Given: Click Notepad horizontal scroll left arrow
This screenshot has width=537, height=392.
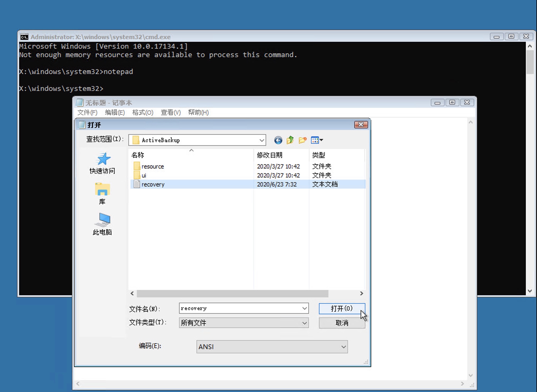Looking at the screenshot, I should pos(78,384).
